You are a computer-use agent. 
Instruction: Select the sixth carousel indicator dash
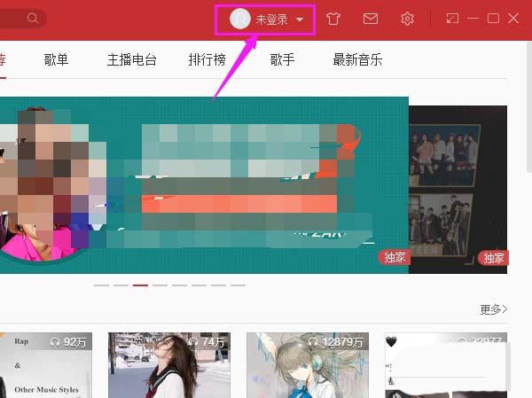199,285
